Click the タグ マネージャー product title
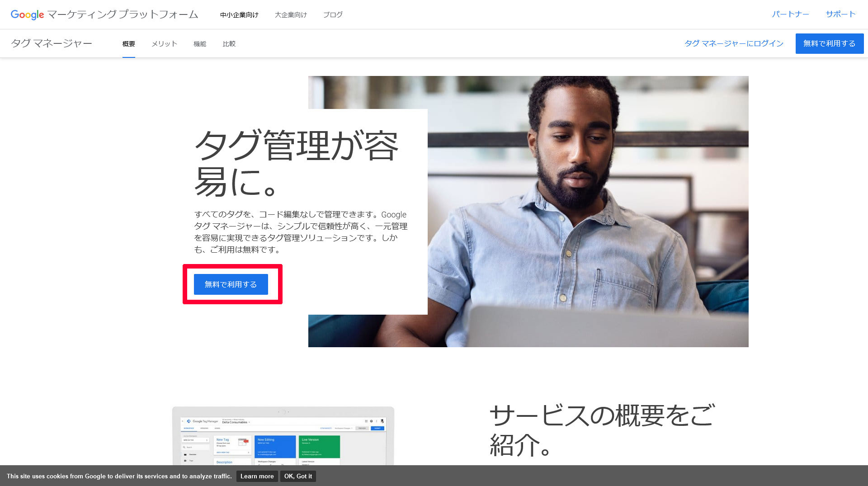The image size is (868, 486). [52, 43]
